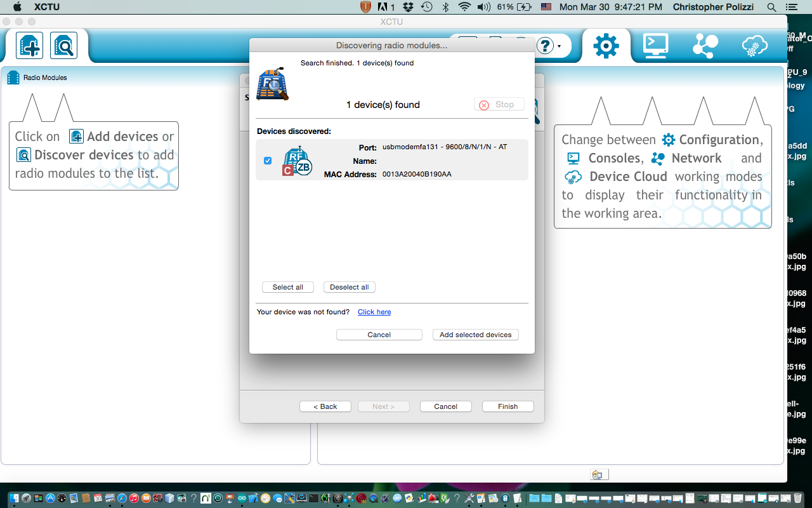This screenshot has width=812, height=508.
Task: Click the battery status icon
Action: (x=524, y=7)
